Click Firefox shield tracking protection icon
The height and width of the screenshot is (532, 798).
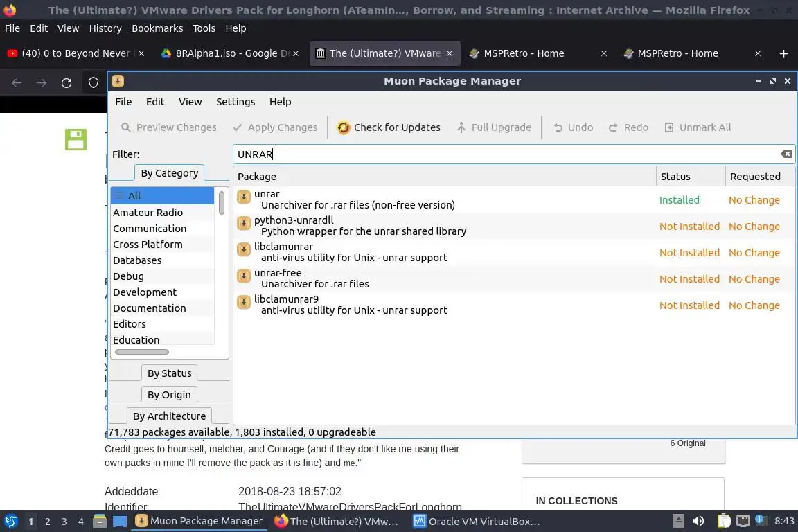pos(93,83)
